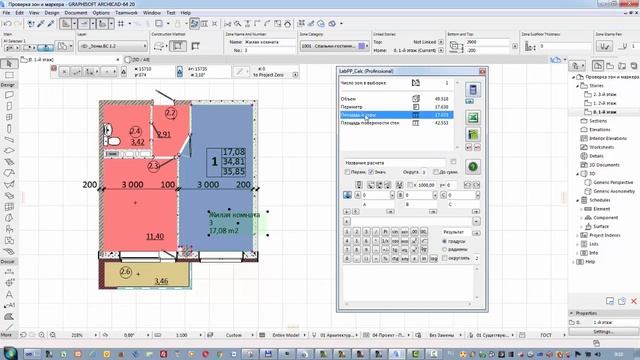The image size is (640, 360).
Task: Click the Zoom In magnifier in bottom bar
Action: (42, 335)
